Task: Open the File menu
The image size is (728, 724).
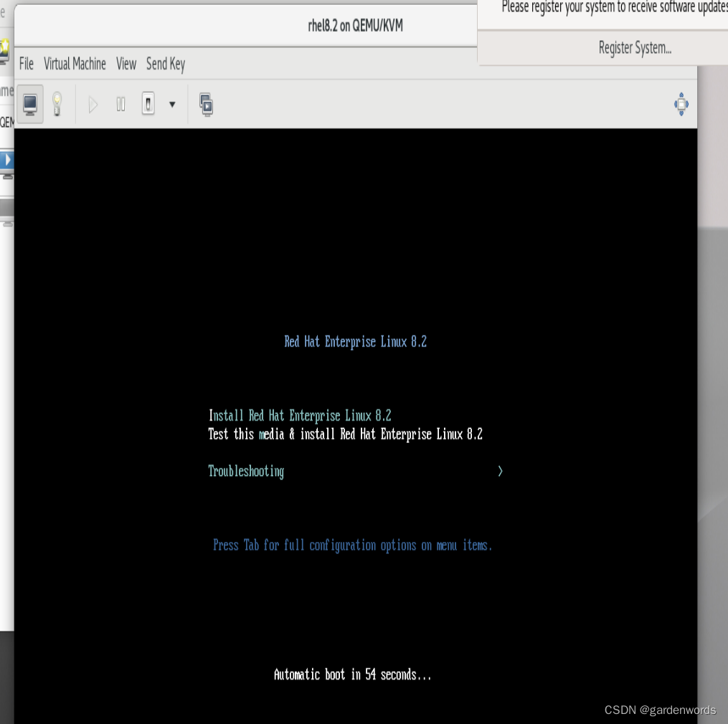Action: [27, 64]
